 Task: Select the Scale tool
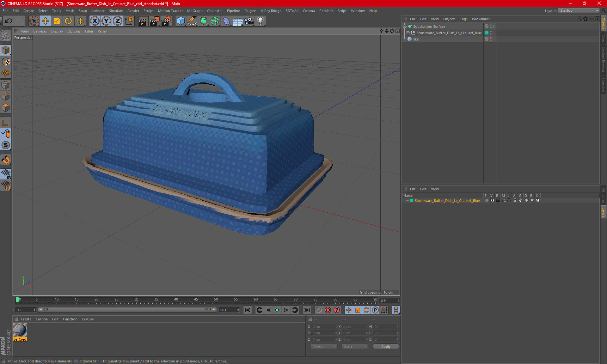pyautogui.click(x=57, y=21)
